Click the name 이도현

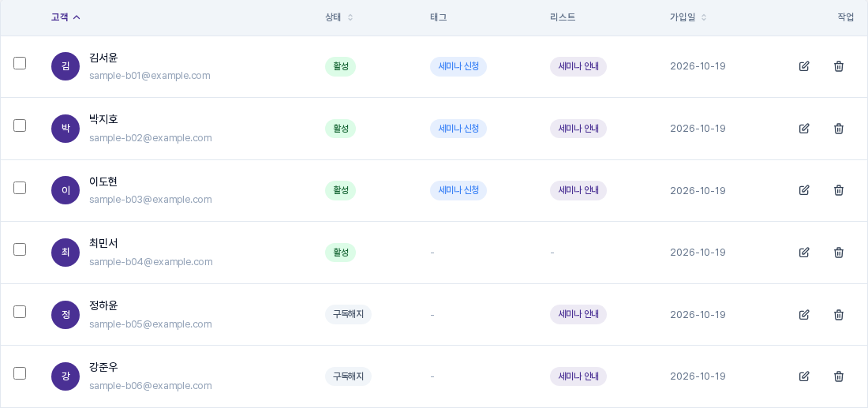(x=103, y=182)
